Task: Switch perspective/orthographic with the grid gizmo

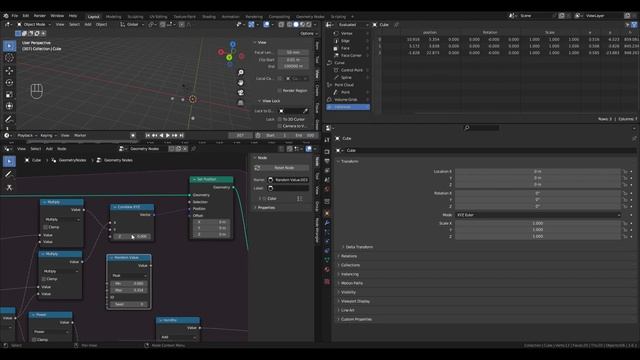Action: click(241, 103)
